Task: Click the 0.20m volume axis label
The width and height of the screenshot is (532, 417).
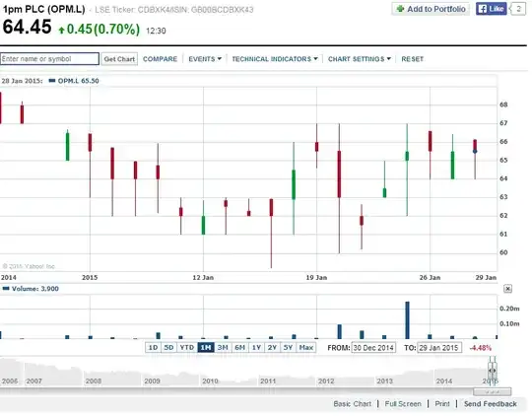Action: point(509,309)
